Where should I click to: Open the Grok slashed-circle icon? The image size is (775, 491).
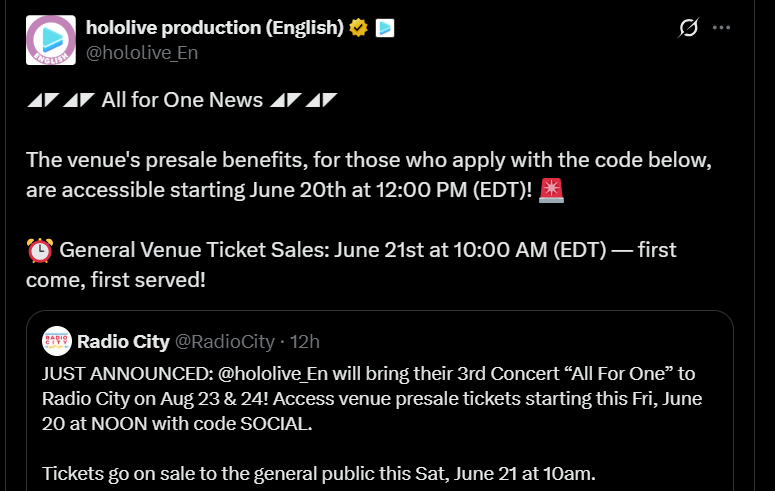click(688, 28)
